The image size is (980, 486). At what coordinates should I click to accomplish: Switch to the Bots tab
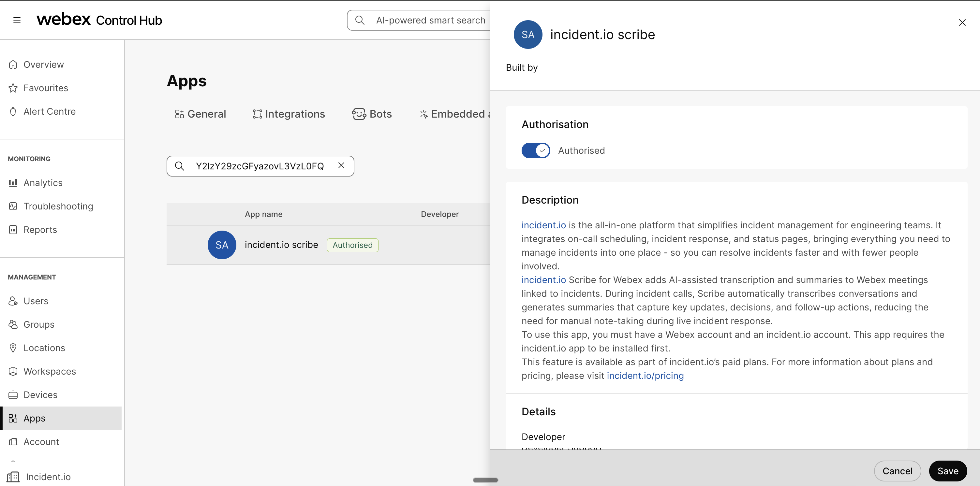click(x=372, y=114)
